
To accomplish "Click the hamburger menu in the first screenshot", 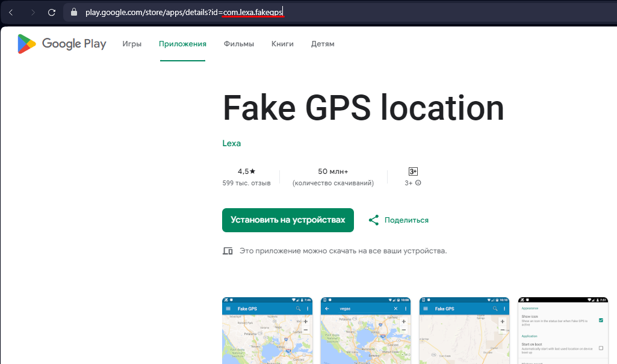I will point(228,309).
